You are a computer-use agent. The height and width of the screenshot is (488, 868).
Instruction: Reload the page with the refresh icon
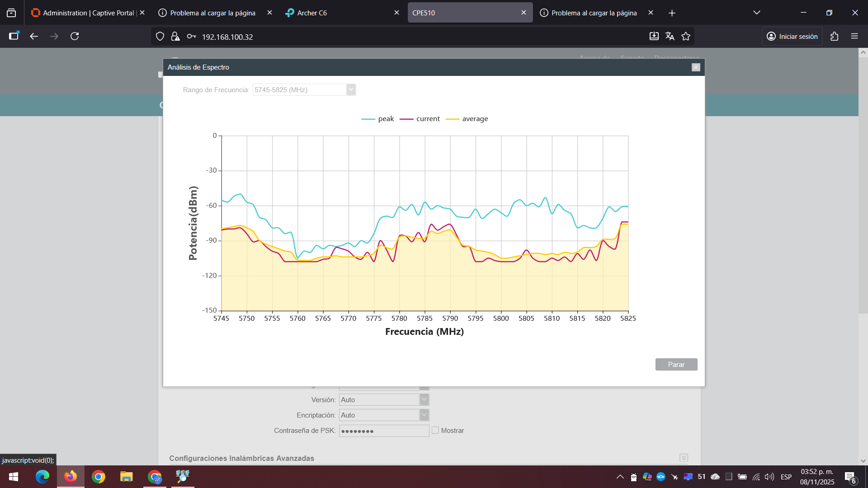click(x=75, y=36)
